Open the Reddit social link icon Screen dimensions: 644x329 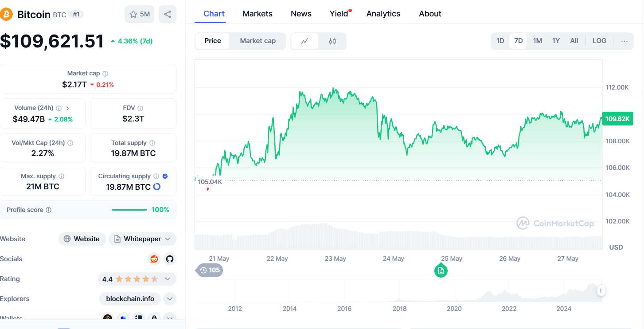coord(154,259)
